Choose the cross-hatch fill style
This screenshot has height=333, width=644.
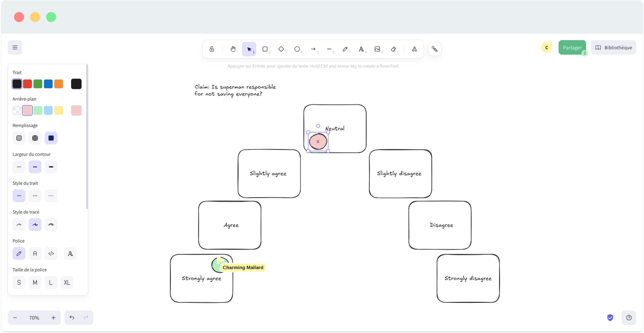(35, 138)
